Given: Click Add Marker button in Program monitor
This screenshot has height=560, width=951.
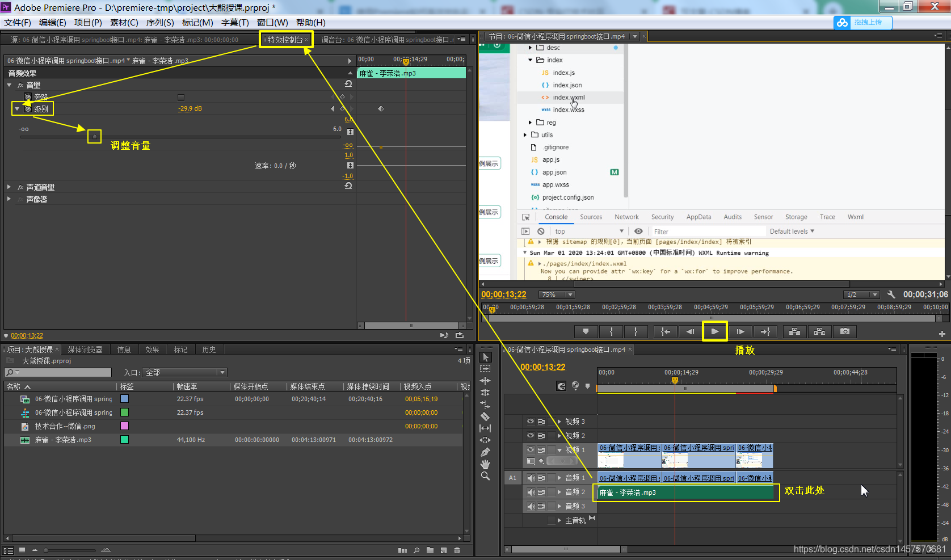Looking at the screenshot, I should click(x=586, y=331).
